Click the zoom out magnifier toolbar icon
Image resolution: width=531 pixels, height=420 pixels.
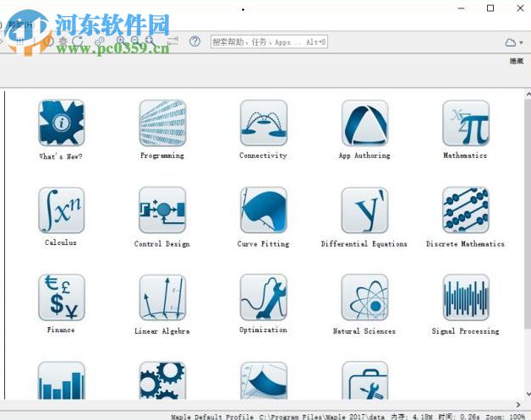134,41
